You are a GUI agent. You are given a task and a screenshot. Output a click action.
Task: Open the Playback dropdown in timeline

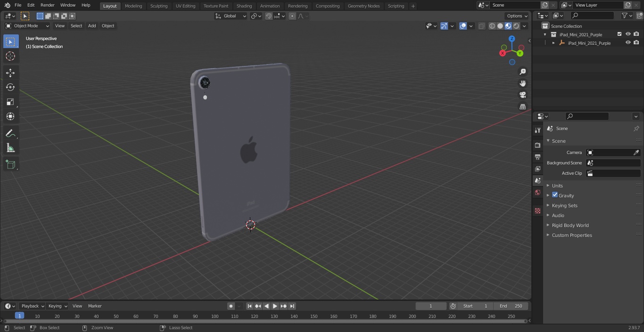coord(33,306)
